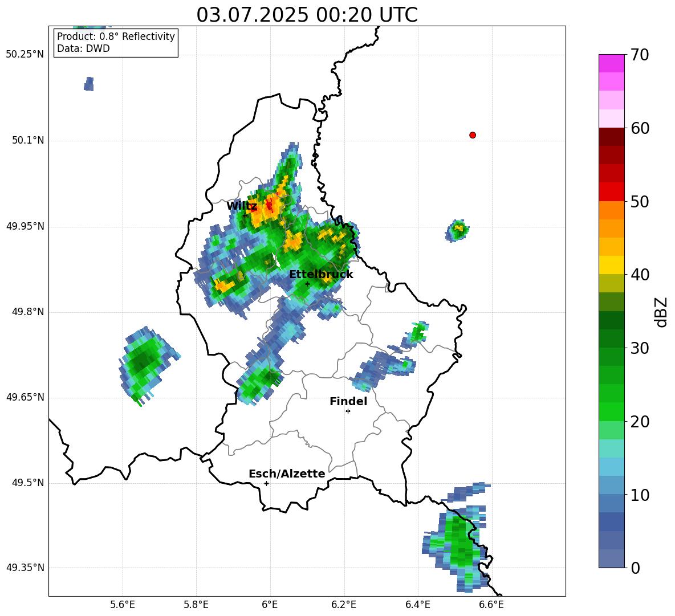
Task: Click the magenta top colorbar segment
Action: click(x=611, y=63)
